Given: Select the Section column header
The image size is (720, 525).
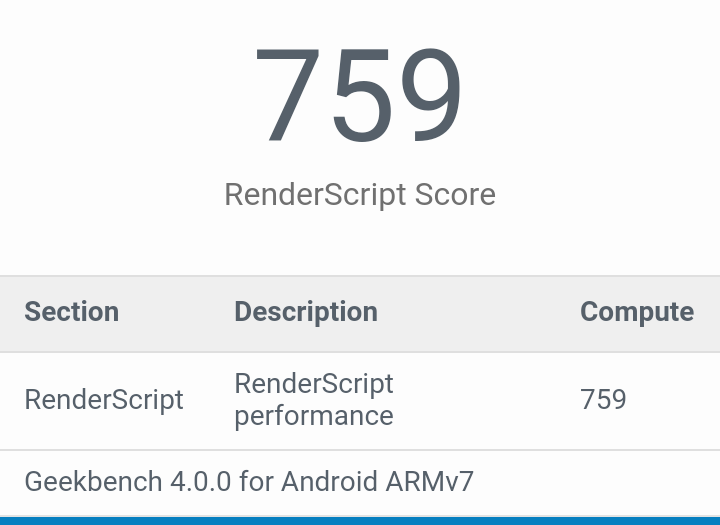Looking at the screenshot, I should [x=71, y=312].
